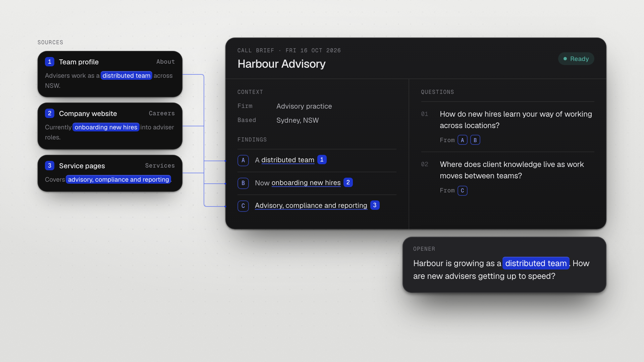Click 'CALL BRIEF · FRI 16 OCT 2026' header
The image size is (644, 362).
(289, 50)
